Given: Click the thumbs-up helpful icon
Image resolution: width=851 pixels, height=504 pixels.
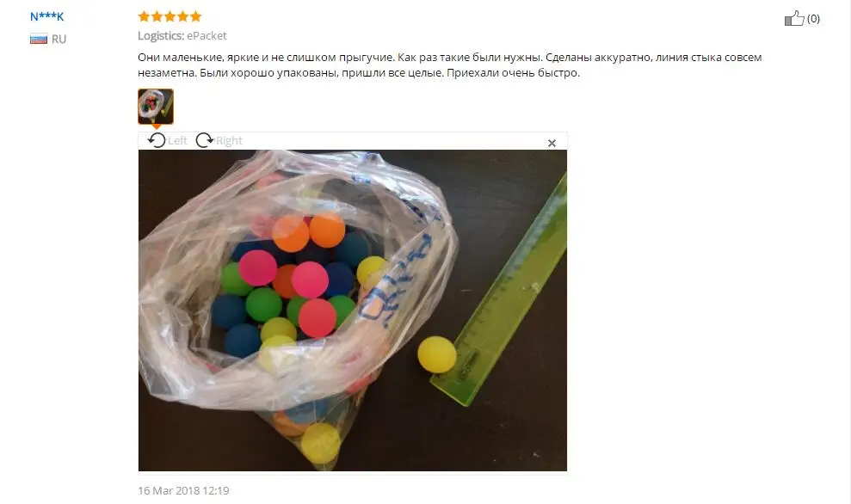Looking at the screenshot, I should [794, 18].
